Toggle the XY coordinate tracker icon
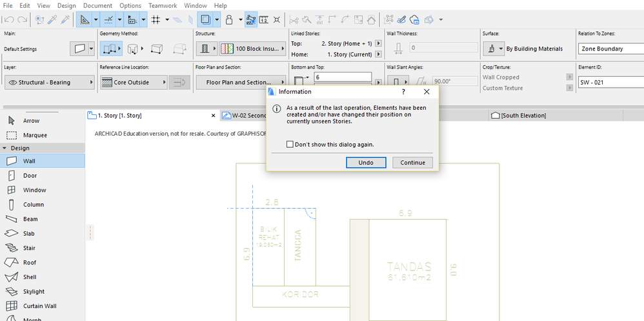Image resolution: width=644 pixels, height=321 pixels. click(x=132, y=19)
